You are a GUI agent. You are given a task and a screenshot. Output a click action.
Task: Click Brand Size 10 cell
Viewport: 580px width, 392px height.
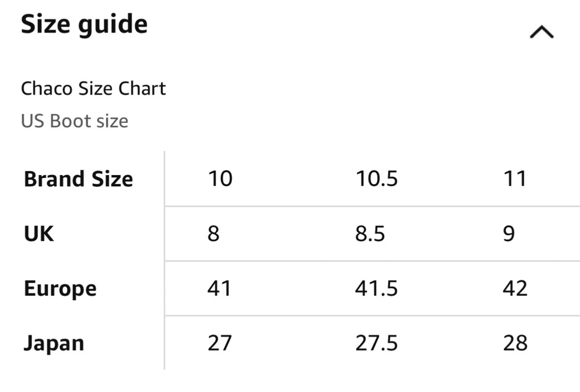pos(220,179)
